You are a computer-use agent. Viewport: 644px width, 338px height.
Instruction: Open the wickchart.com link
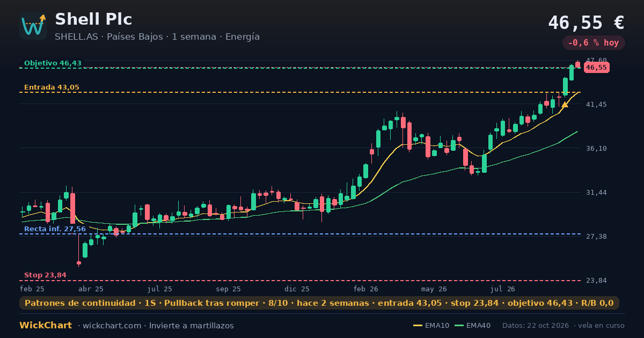112,326
